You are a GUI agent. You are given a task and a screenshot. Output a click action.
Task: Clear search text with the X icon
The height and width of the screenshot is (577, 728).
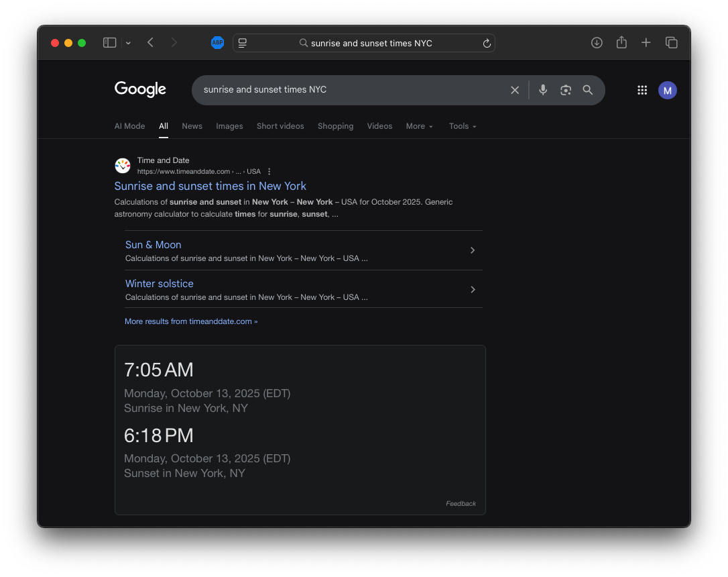[x=515, y=90]
